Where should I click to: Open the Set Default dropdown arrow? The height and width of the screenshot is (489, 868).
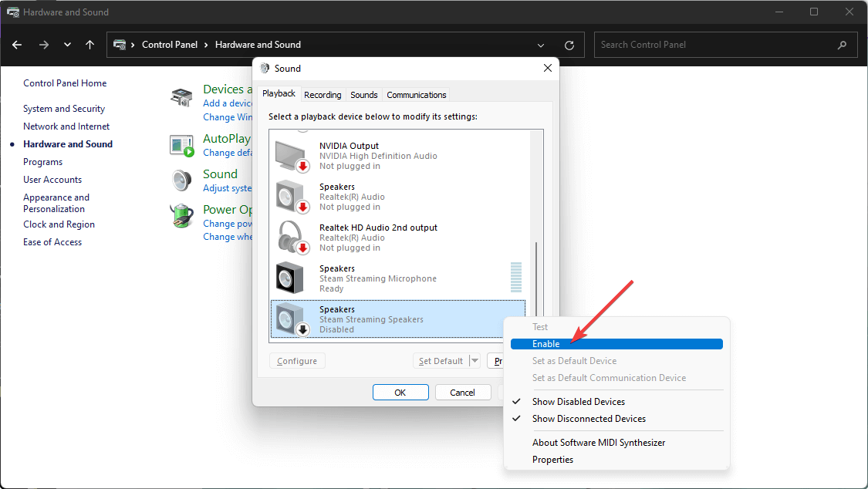click(475, 361)
